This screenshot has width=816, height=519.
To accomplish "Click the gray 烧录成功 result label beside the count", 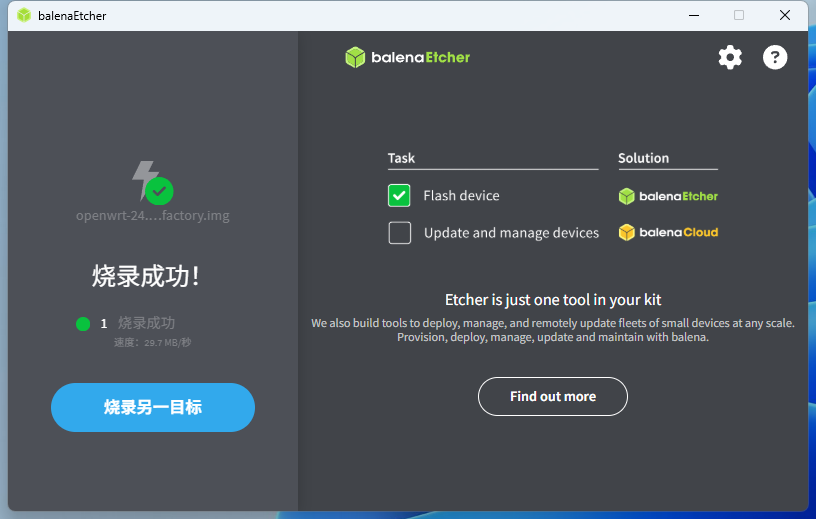I will pos(146,323).
